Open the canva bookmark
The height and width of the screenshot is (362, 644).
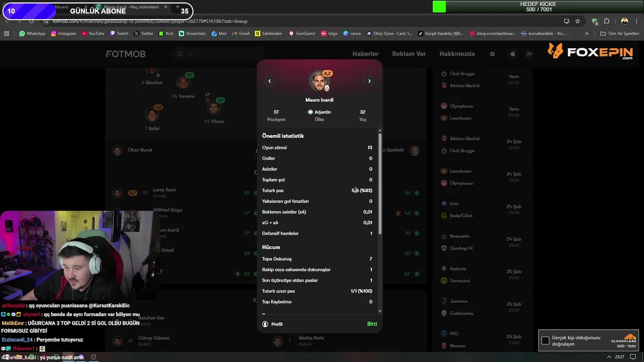point(352,34)
